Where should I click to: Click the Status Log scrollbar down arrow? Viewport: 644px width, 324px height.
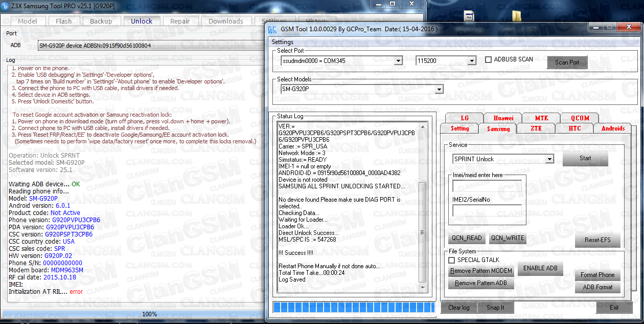[422, 288]
